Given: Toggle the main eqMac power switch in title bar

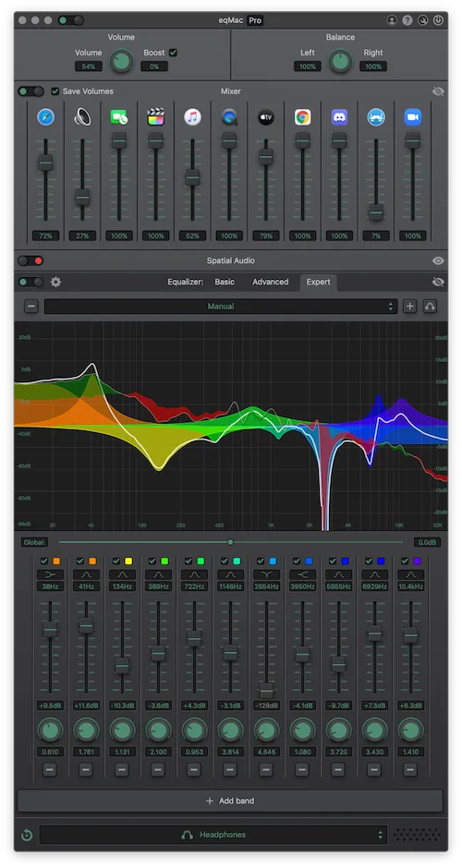Looking at the screenshot, I should pyautogui.click(x=71, y=20).
